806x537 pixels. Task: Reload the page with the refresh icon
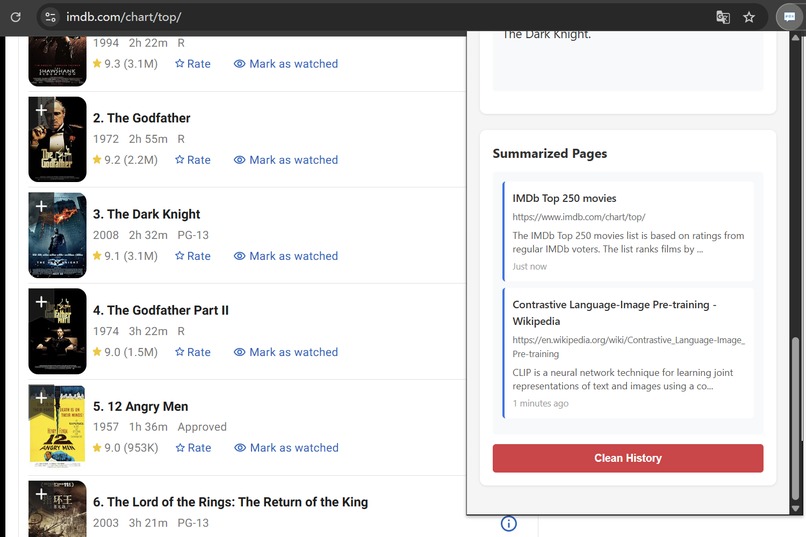(x=15, y=17)
